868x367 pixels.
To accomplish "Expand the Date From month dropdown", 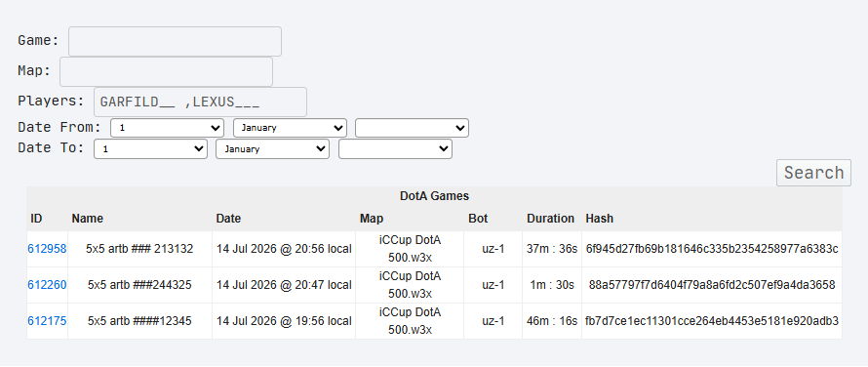I will coord(290,128).
